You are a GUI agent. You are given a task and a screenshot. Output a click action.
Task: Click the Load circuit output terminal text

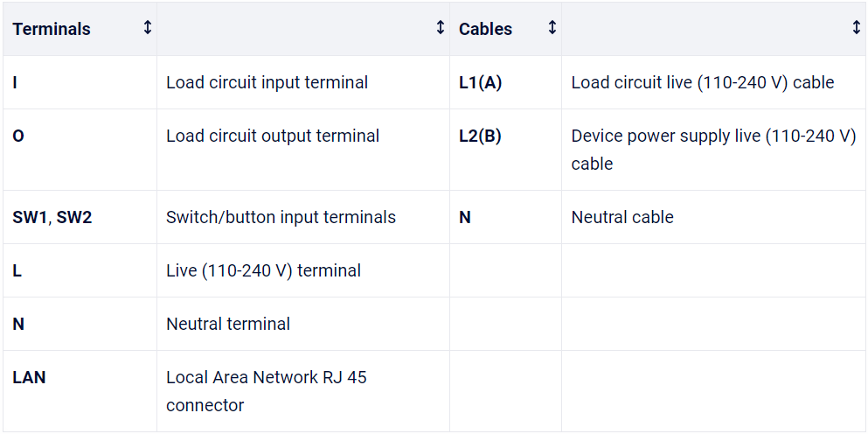(273, 136)
